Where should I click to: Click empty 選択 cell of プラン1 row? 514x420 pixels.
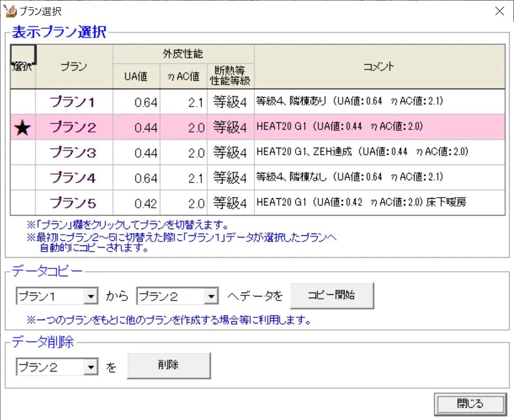23,102
